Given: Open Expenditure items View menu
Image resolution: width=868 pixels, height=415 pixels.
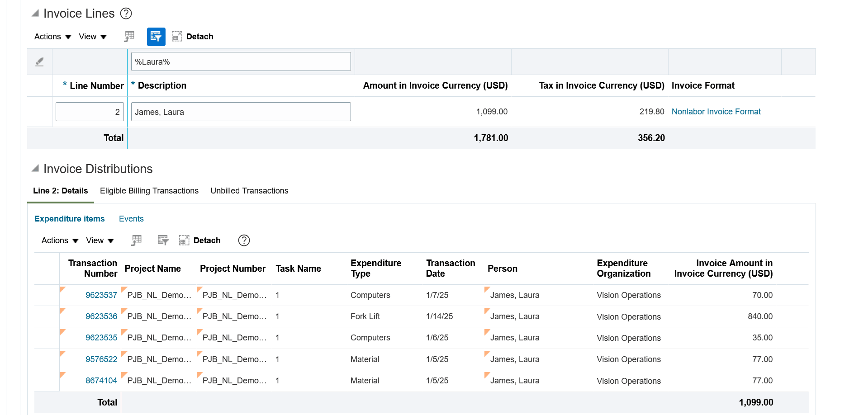Looking at the screenshot, I should [100, 241].
